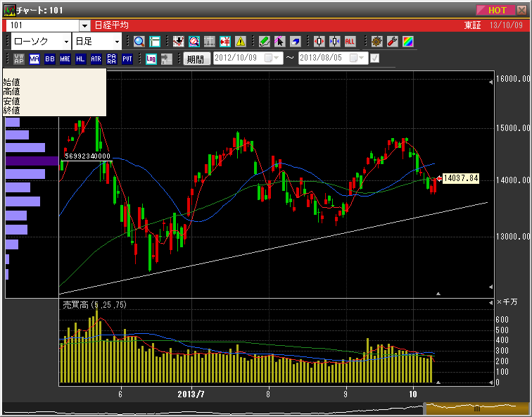Click the eraser tool icon
The image size is (532, 417).
295,42
